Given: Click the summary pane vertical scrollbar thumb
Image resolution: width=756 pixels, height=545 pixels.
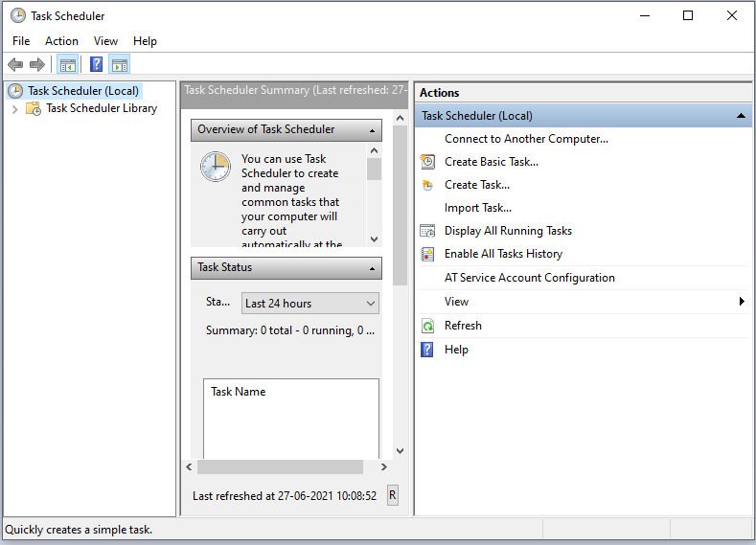Looking at the screenshot, I should tap(400, 206).
